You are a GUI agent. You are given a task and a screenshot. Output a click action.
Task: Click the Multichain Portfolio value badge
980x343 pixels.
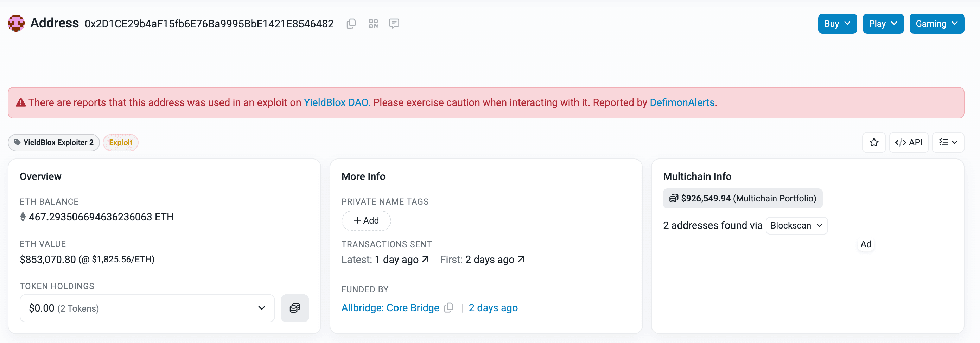[742, 198]
